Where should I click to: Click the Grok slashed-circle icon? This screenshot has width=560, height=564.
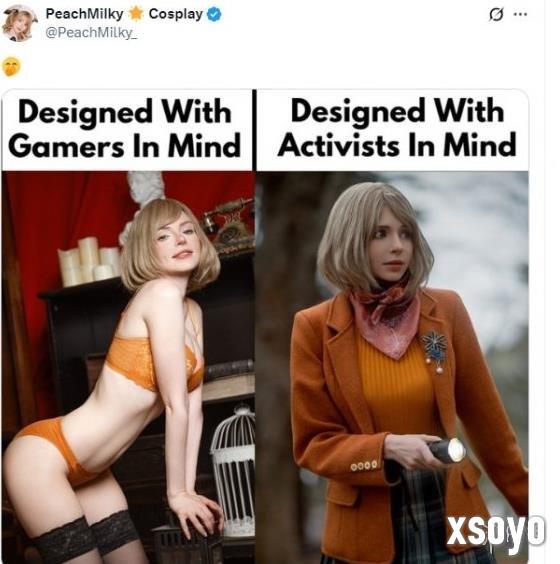point(496,14)
